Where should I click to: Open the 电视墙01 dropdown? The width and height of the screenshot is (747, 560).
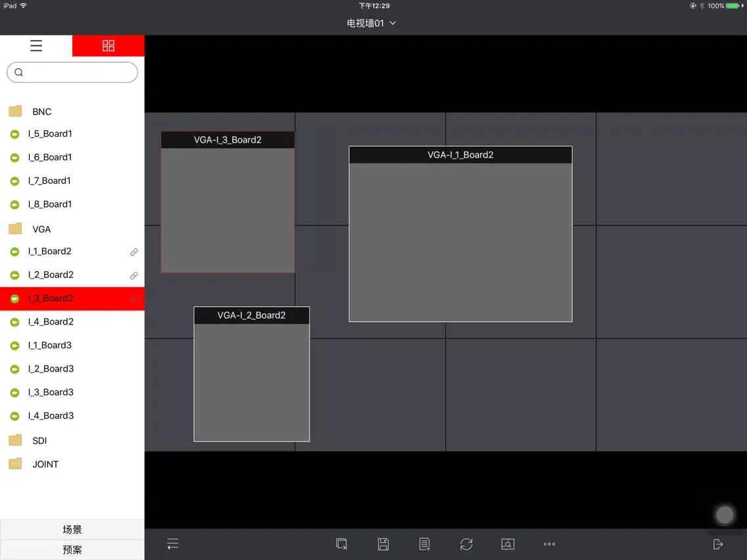[371, 23]
